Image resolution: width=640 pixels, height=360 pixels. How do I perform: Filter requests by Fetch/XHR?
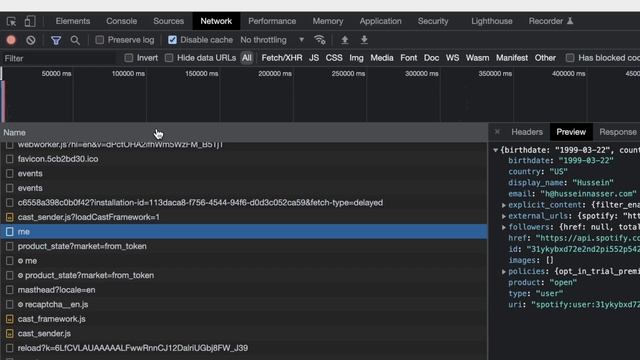pos(282,58)
